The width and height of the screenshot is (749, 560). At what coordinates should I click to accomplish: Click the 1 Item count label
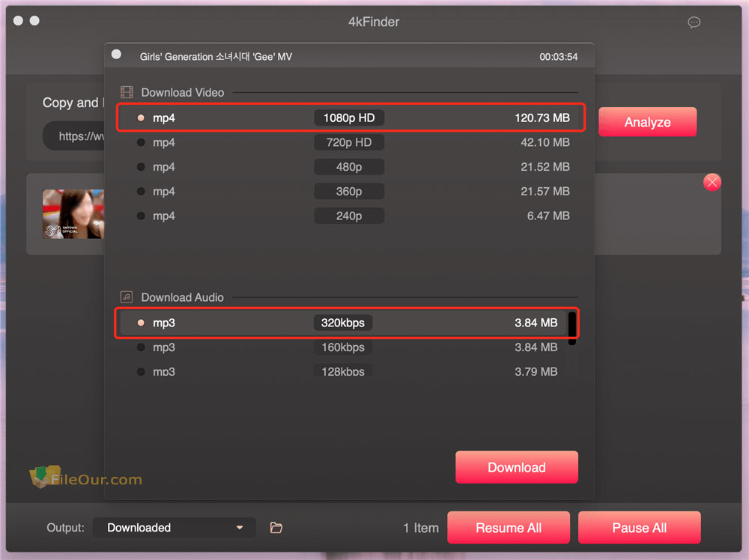pyautogui.click(x=421, y=528)
